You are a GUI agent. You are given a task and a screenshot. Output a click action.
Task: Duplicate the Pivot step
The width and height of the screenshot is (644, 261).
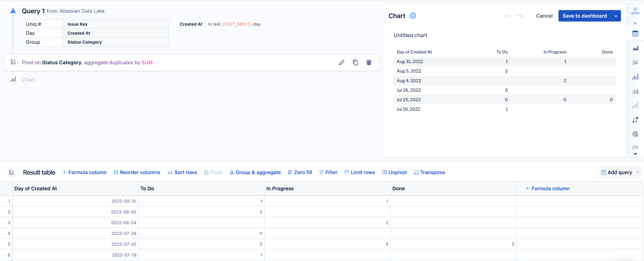click(x=355, y=62)
